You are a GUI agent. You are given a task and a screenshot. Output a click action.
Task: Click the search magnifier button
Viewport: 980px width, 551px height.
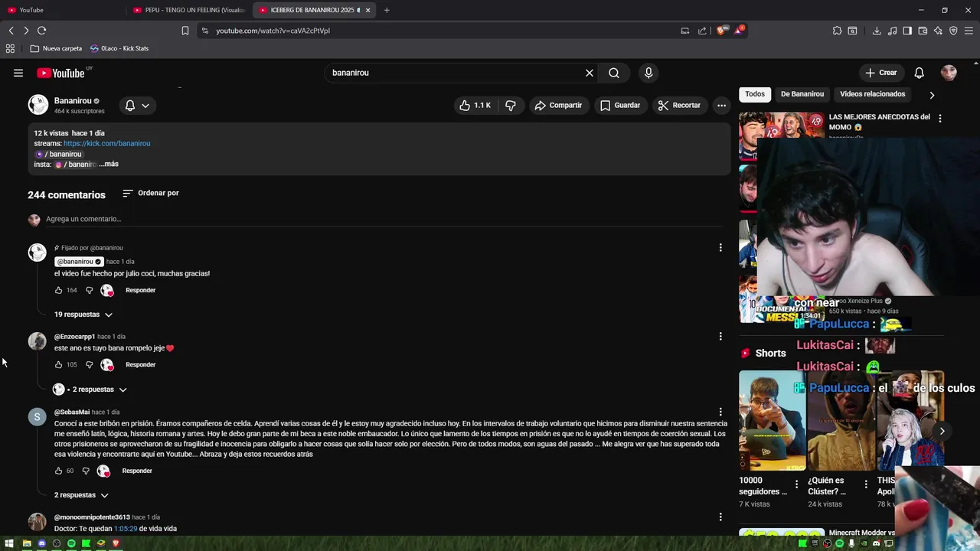tap(614, 73)
